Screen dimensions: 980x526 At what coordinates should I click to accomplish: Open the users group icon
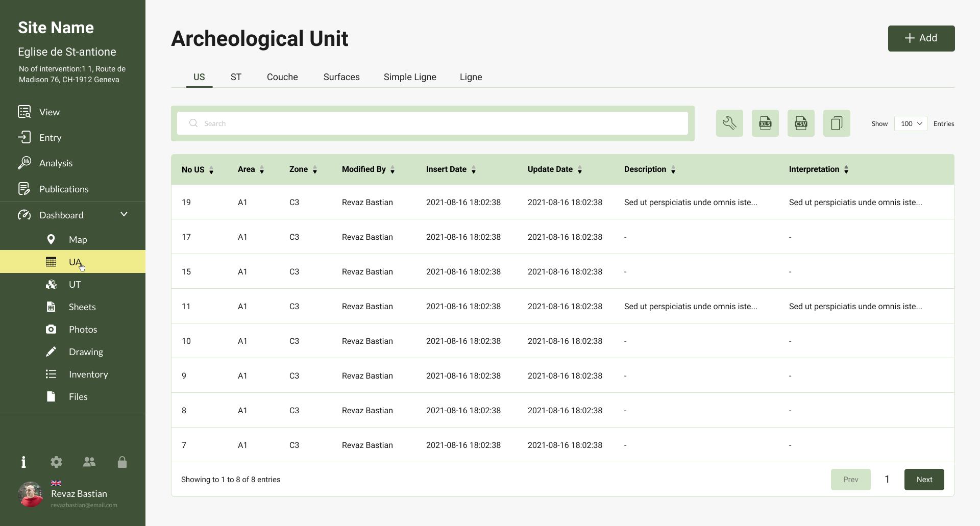pos(89,462)
